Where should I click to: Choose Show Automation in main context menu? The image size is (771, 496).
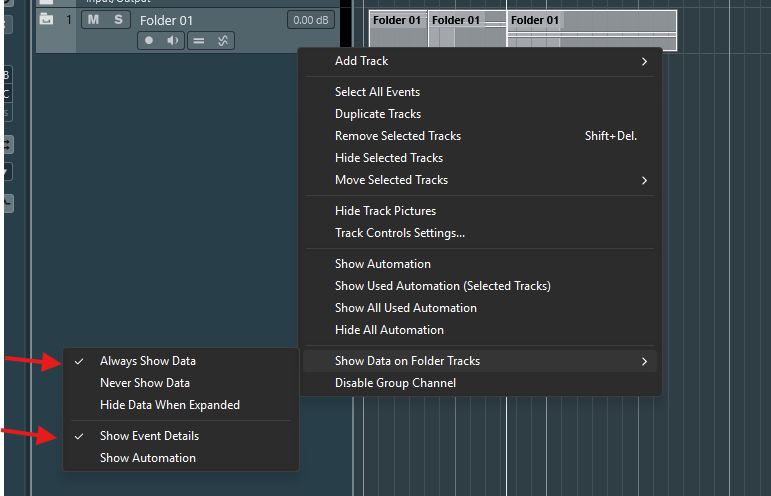[x=480, y=264]
